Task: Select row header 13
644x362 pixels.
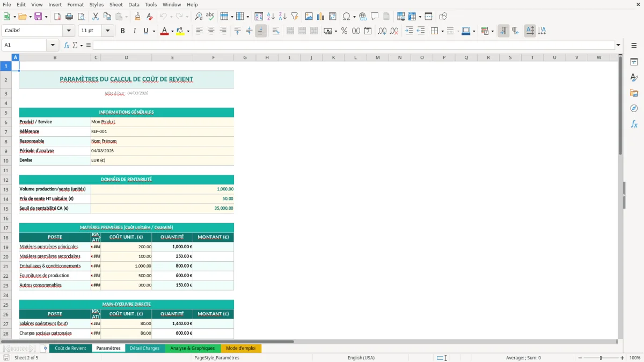Action: pyautogui.click(x=6, y=189)
